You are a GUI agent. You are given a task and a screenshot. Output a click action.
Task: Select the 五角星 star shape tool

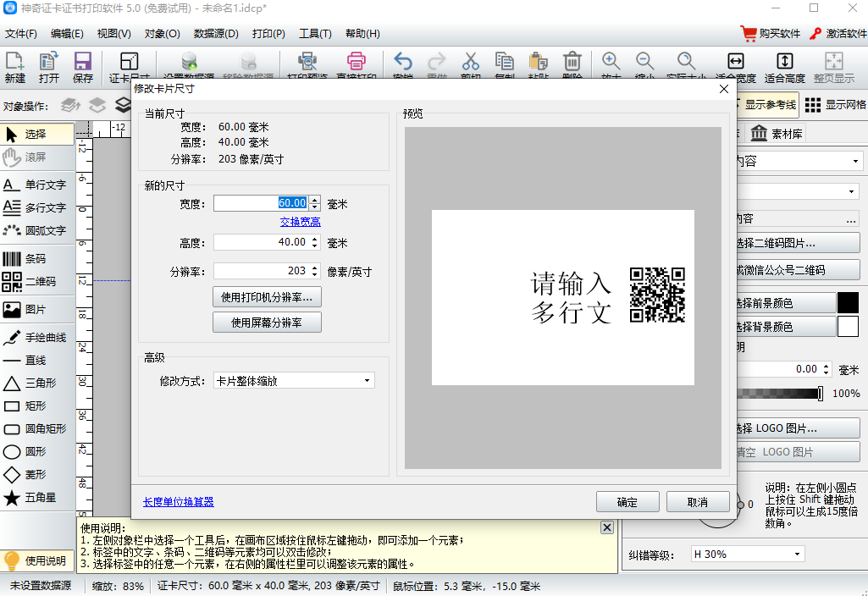36,498
